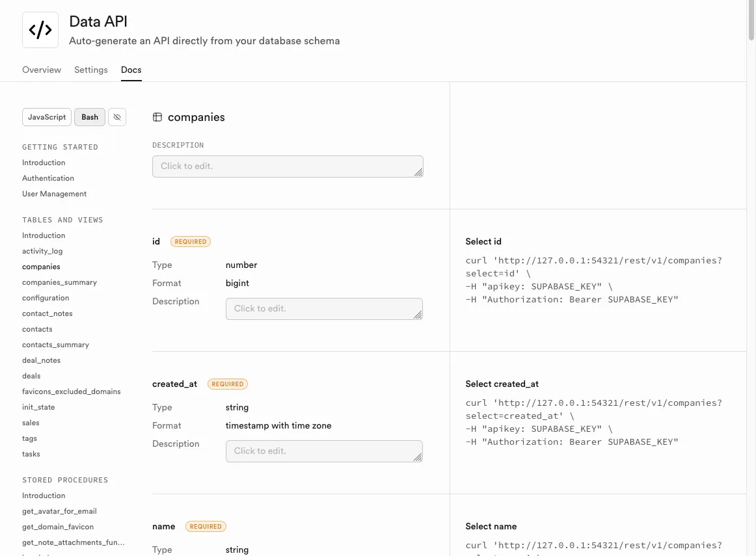
Task: Edit the companies table description field
Action: click(288, 166)
